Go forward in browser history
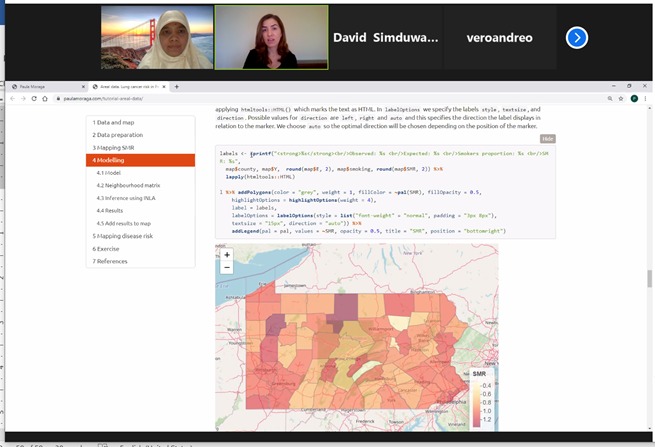 point(23,99)
